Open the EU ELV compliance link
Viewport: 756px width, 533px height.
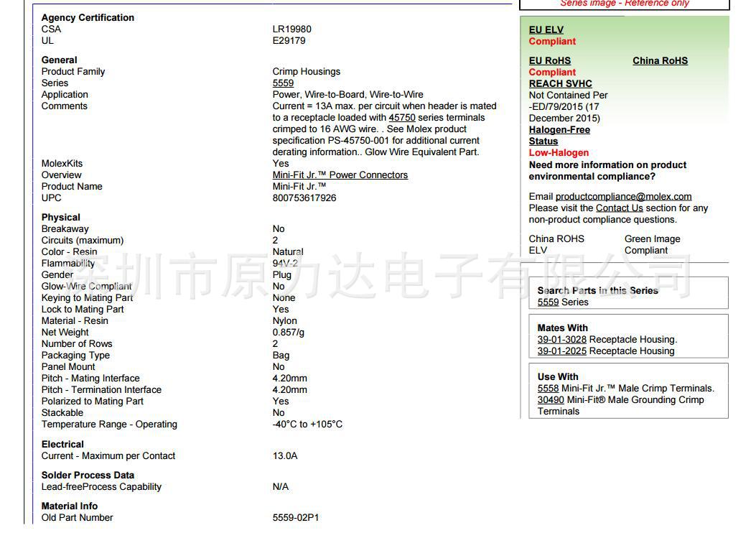pyautogui.click(x=546, y=30)
